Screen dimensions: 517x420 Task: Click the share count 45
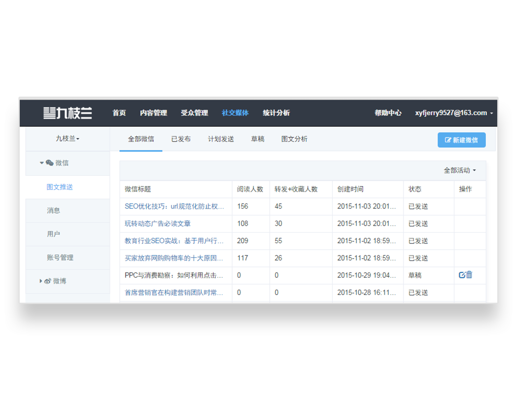278,206
